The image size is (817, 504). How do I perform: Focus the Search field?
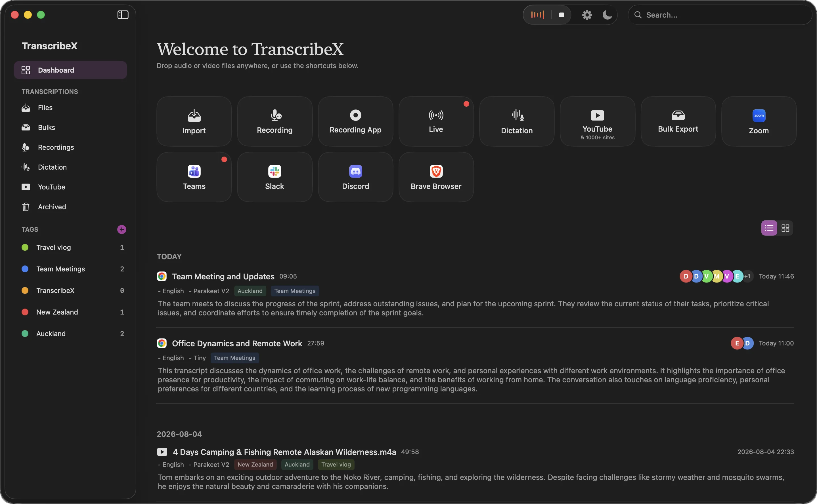pos(720,15)
